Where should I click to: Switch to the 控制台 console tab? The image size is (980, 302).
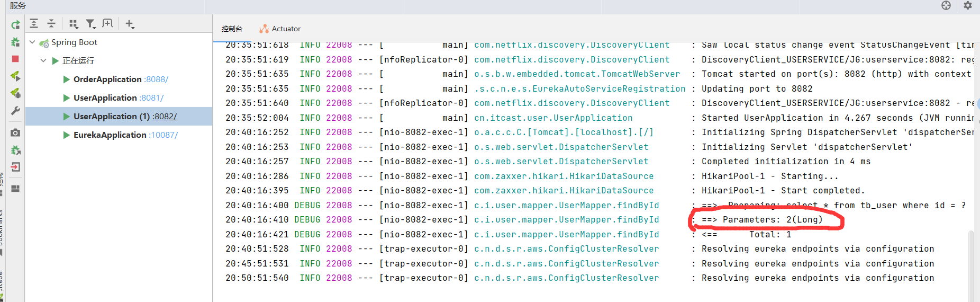pos(232,29)
